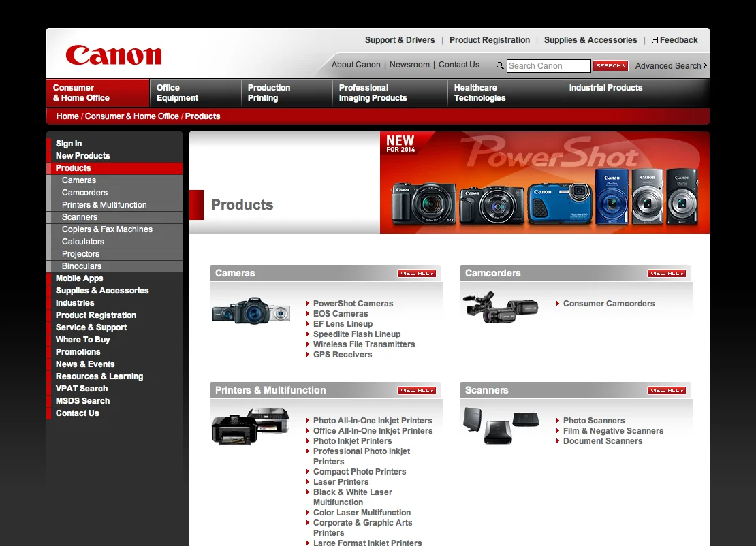Switch to the Professional Imaging Products tab
Image resolution: width=756 pixels, height=546 pixels.
pyautogui.click(x=388, y=93)
